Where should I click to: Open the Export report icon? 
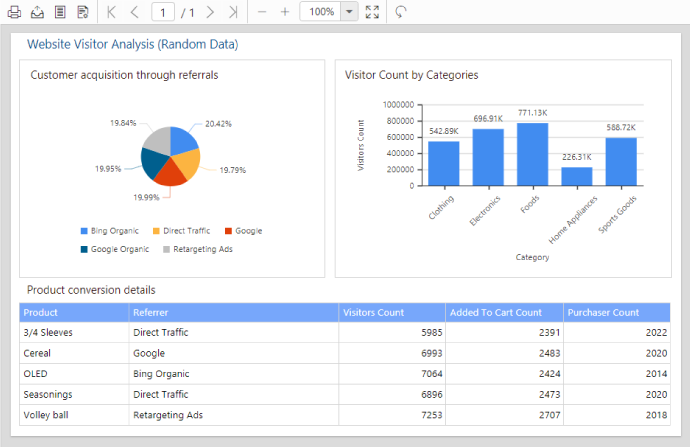click(x=37, y=12)
